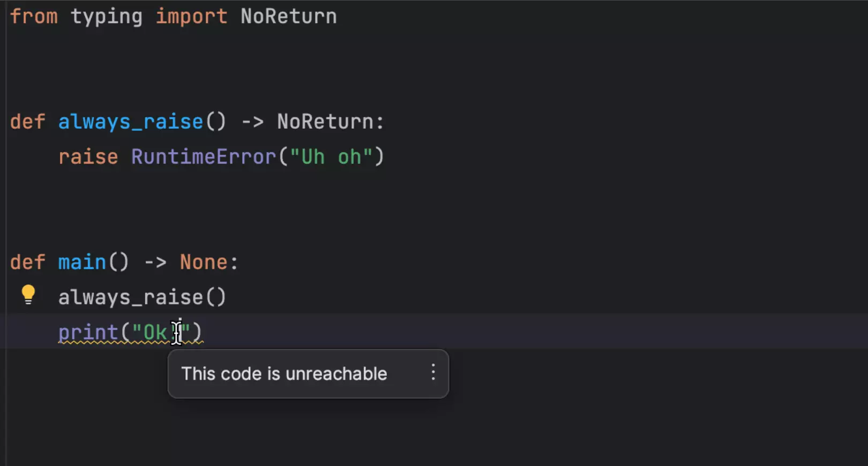The image size is (868, 466).
Task: Select NoReturn in the import line
Action: click(x=288, y=17)
